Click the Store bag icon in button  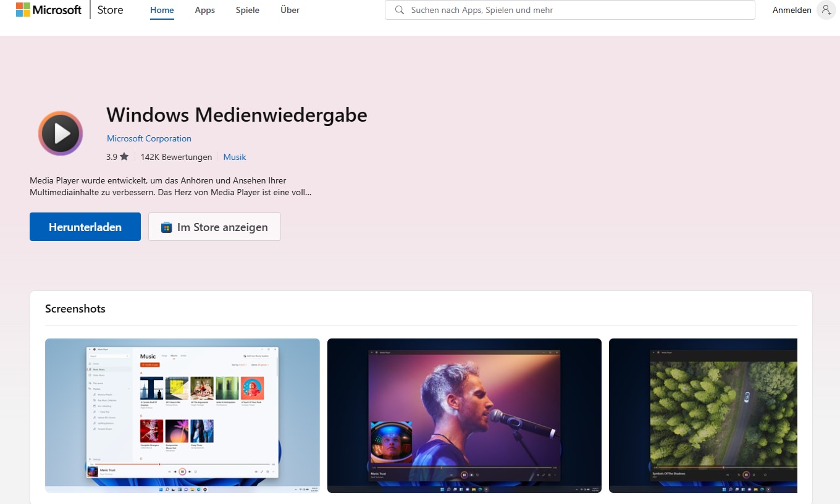[x=166, y=227]
